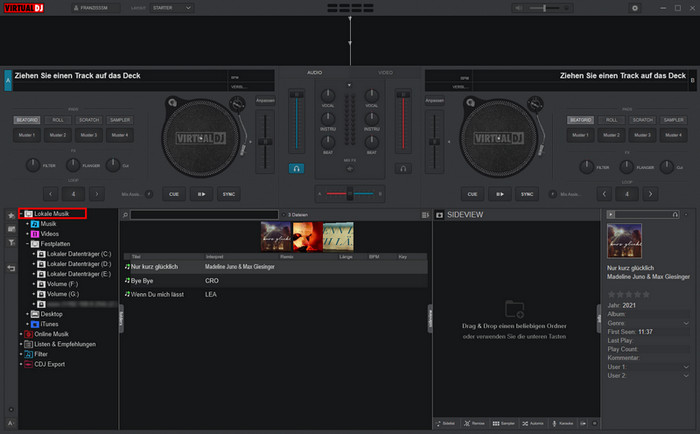This screenshot has width=700, height=434.
Task: Click the browser search input field
Action: click(204, 215)
